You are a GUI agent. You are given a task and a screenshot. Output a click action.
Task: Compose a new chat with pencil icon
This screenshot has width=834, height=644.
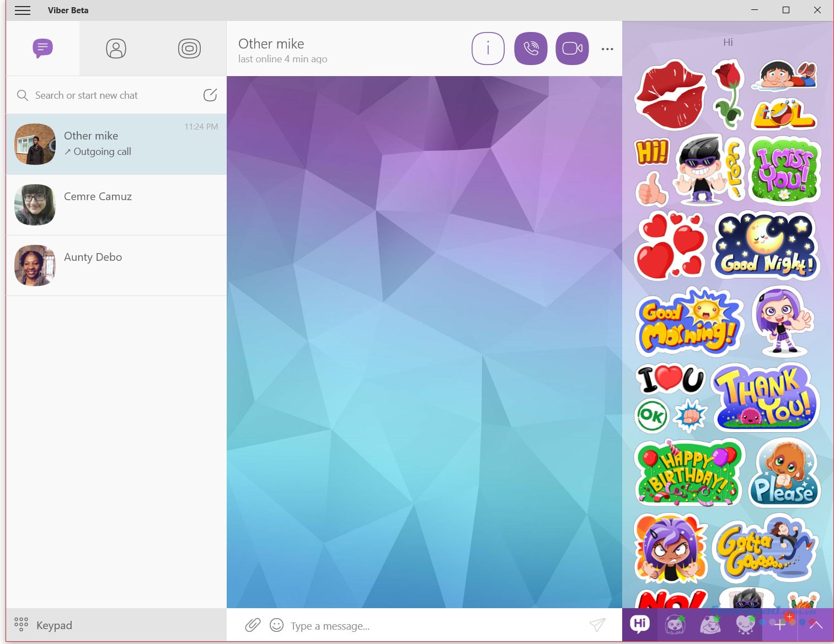pyautogui.click(x=210, y=95)
